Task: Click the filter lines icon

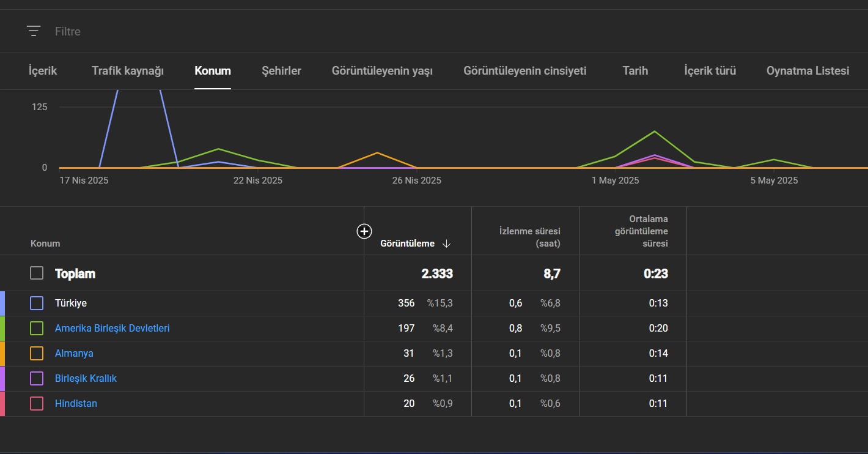Action: (x=34, y=31)
